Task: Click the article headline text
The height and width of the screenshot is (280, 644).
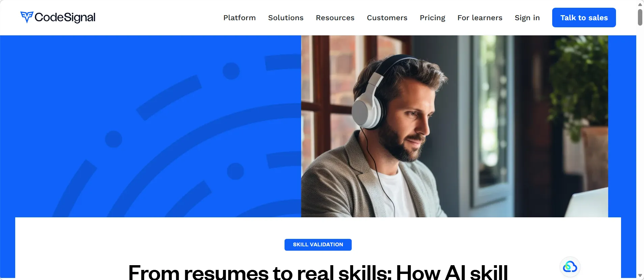Action: pyautogui.click(x=318, y=272)
